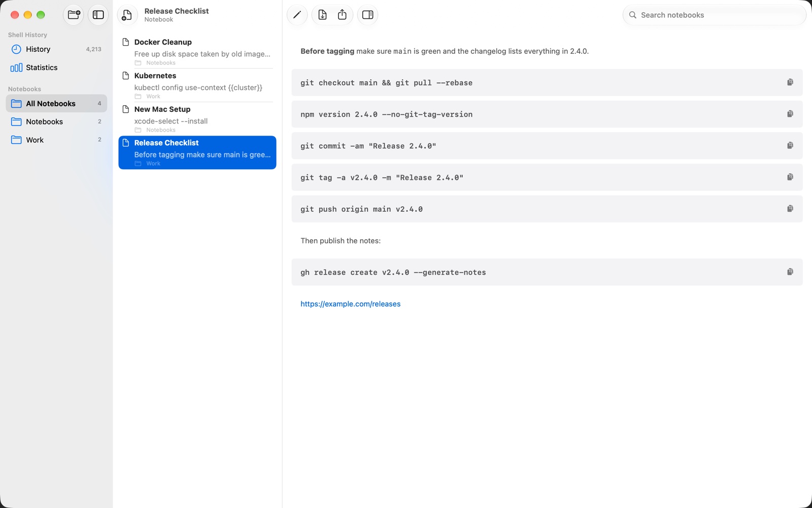Open the Docker Cleanup notebook
The image size is (812, 508).
click(x=197, y=52)
